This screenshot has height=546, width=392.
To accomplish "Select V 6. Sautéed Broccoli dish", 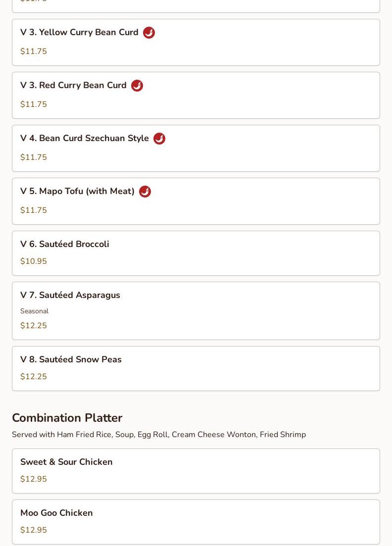I will click(x=65, y=244).
